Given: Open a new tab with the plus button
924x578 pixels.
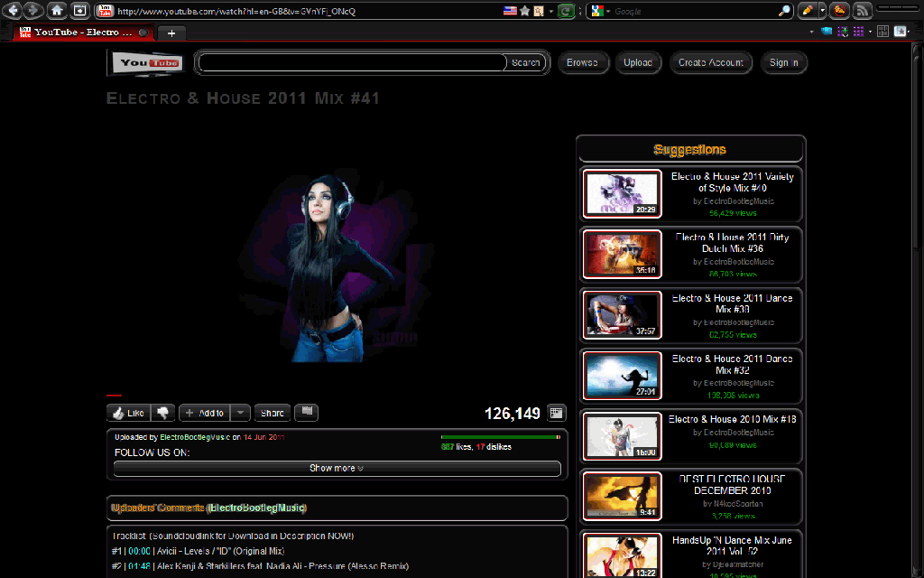Looking at the screenshot, I should [x=171, y=33].
